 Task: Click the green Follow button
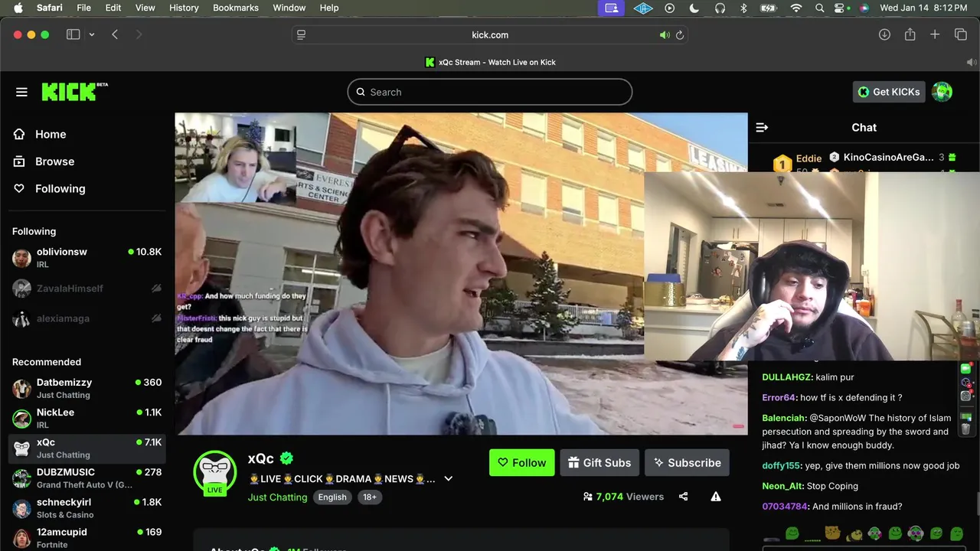click(522, 462)
